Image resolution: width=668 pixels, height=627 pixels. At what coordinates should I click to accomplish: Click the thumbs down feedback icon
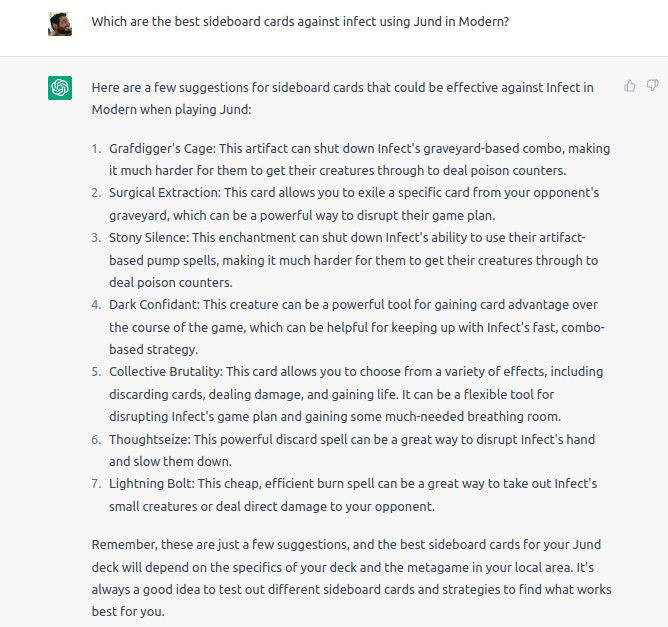coord(652,86)
